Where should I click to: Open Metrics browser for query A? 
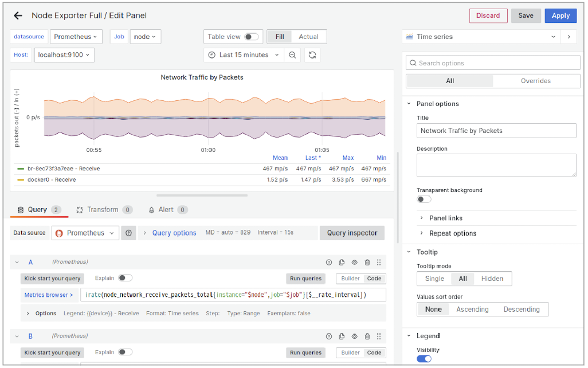[x=48, y=295]
